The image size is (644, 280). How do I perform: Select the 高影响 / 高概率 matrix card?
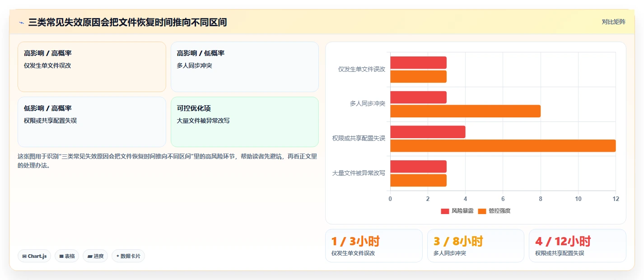click(x=92, y=67)
